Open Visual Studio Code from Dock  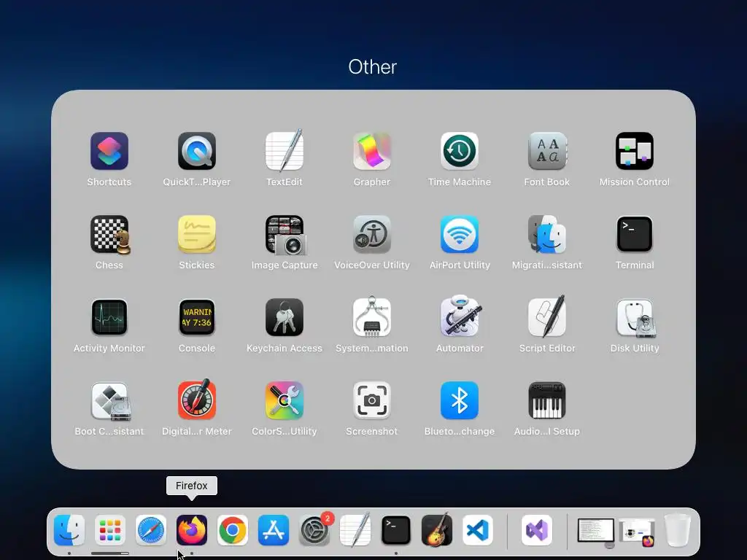[x=478, y=530]
